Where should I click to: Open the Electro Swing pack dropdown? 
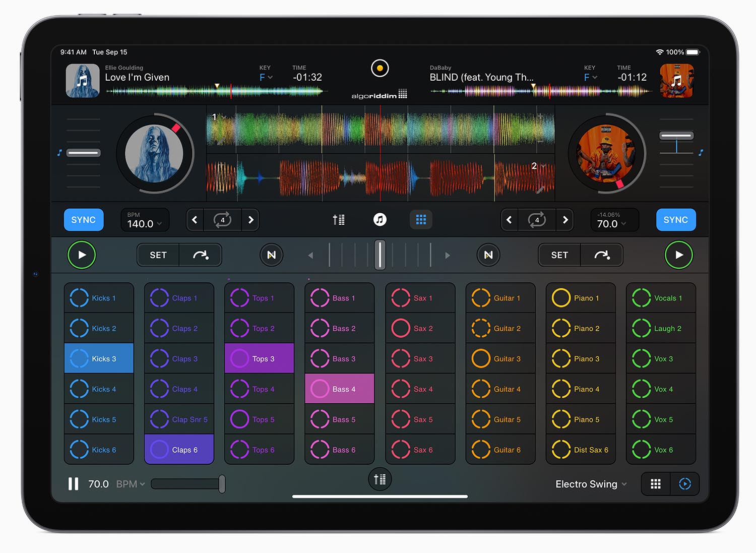tap(591, 484)
